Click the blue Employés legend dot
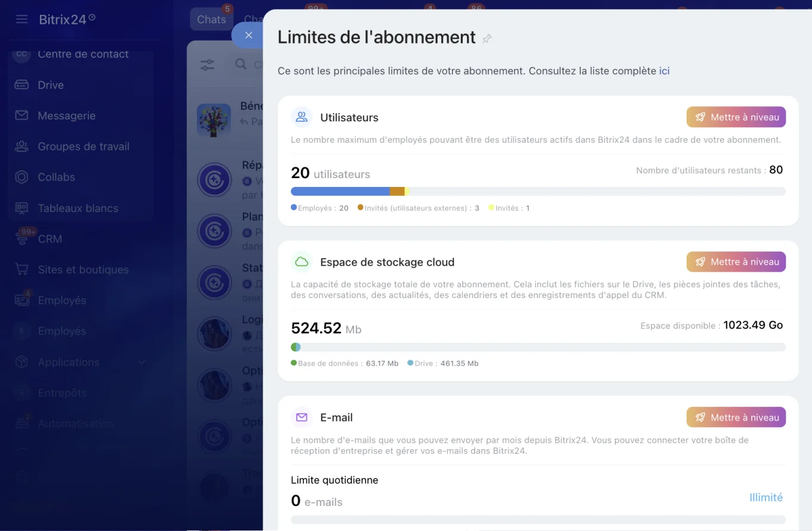The image size is (812, 531). [294, 207]
